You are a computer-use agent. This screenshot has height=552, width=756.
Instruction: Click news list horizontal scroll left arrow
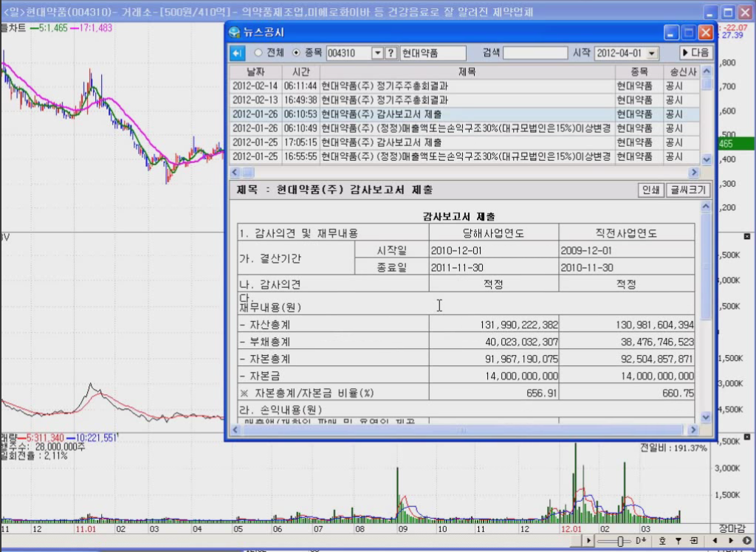(235, 172)
